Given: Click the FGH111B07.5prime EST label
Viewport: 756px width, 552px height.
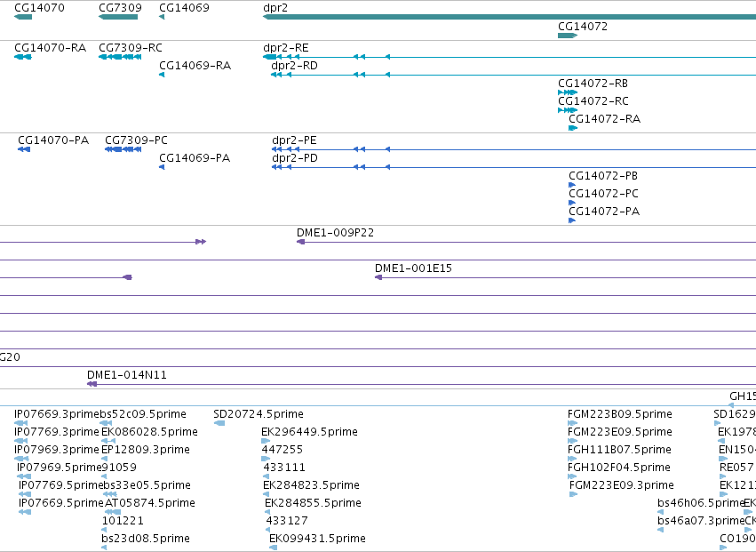Looking at the screenshot, I should point(619,450).
